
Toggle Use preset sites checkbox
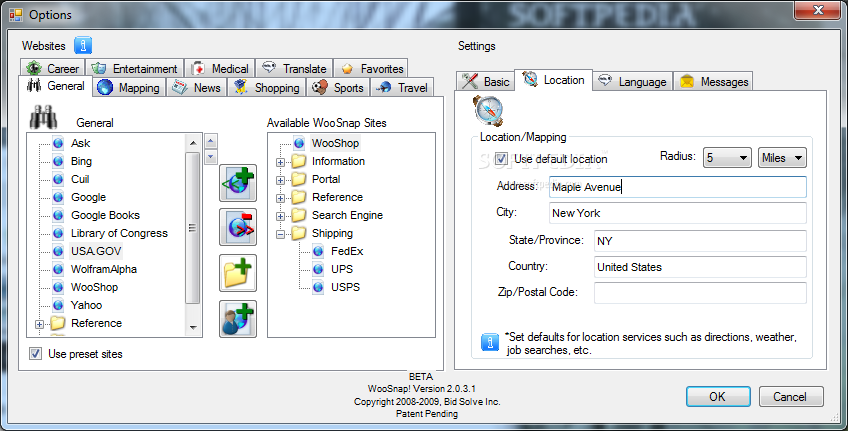point(36,354)
